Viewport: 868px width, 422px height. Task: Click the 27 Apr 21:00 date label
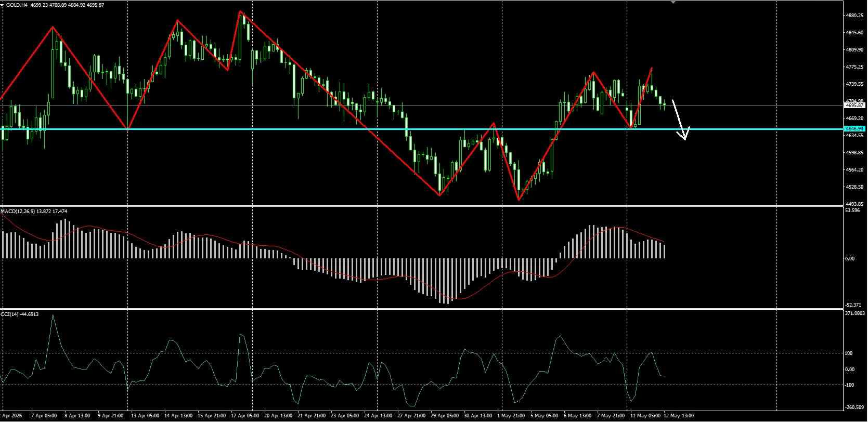coord(411,416)
